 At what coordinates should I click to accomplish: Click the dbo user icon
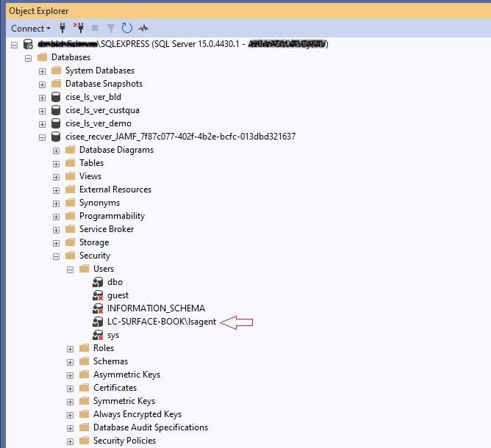coord(98,282)
